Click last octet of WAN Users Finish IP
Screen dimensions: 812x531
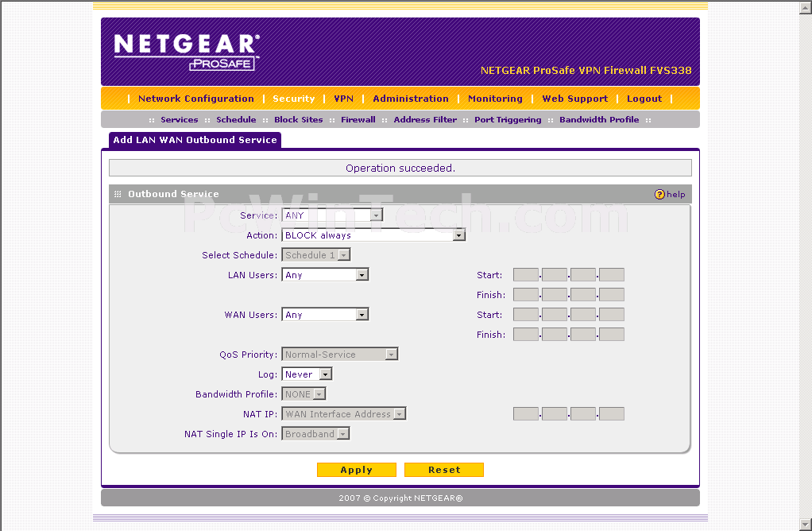click(x=612, y=334)
